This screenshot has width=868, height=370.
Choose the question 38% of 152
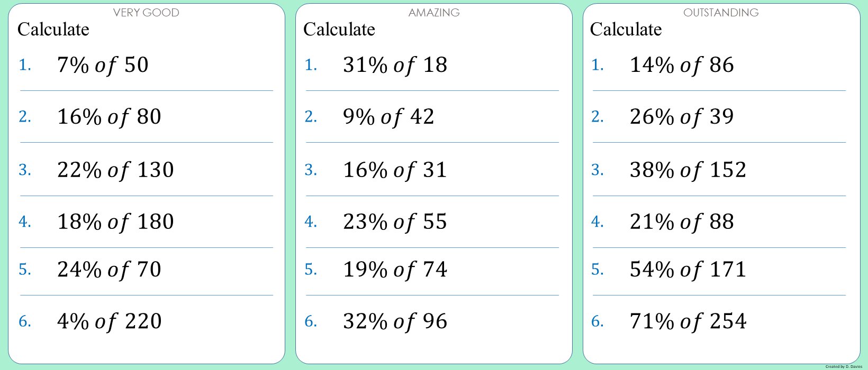click(688, 170)
